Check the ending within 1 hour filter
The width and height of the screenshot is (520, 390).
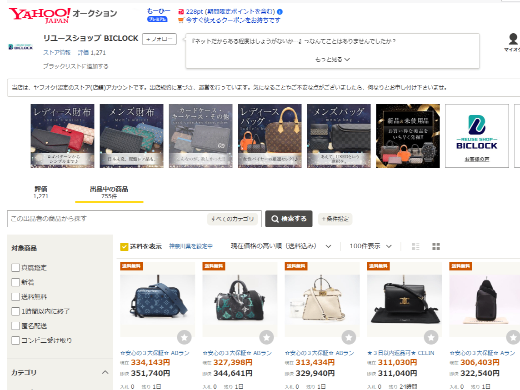click(x=15, y=311)
